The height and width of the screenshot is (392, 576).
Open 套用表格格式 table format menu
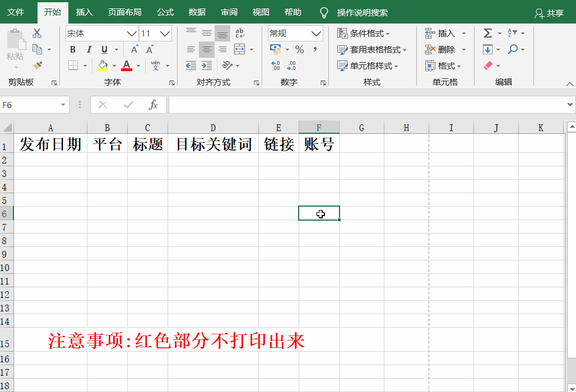pos(371,49)
